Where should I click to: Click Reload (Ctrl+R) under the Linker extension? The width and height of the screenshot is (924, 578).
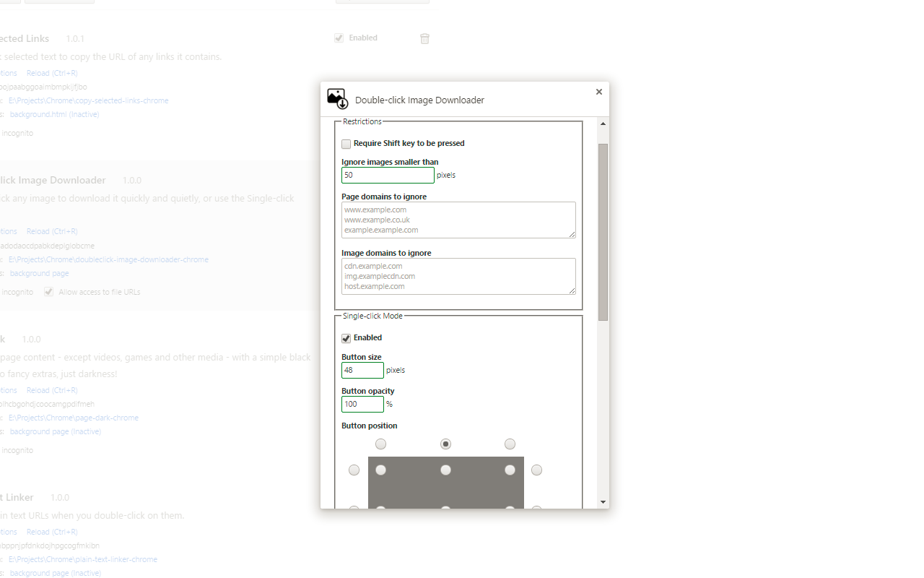[x=52, y=532]
